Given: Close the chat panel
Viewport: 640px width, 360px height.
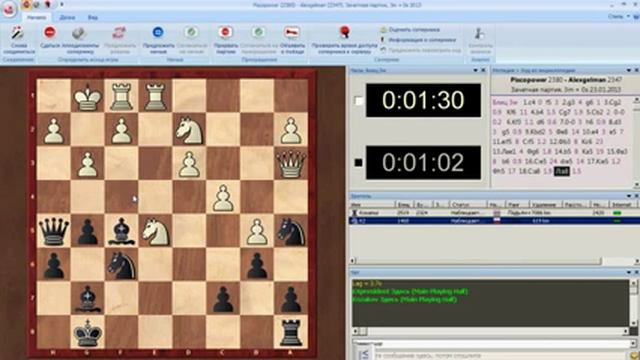Looking at the screenshot, I should click(x=636, y=272).
